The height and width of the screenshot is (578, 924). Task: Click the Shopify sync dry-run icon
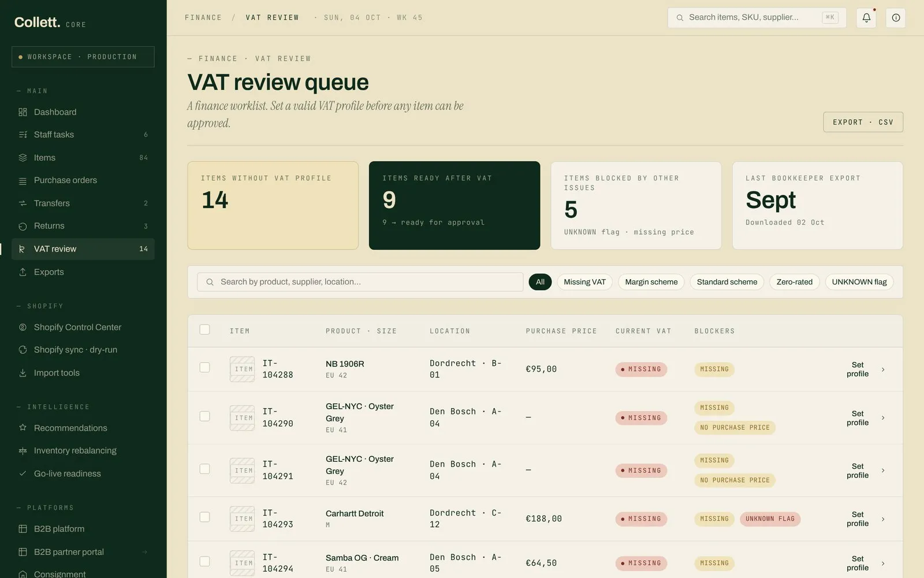[23, 350]
